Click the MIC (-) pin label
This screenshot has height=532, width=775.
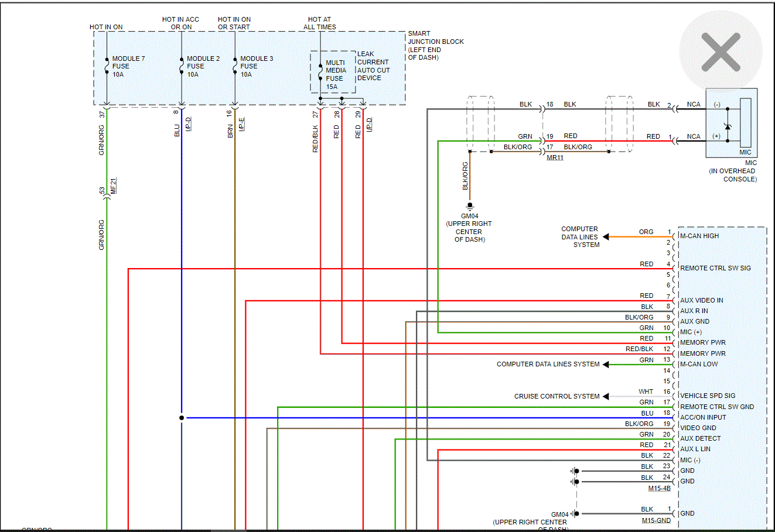(x=690, y=460)
